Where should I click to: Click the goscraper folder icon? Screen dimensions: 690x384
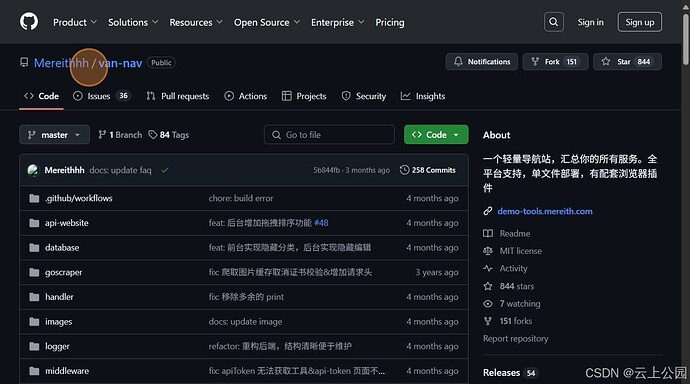[x=34, y=272]
